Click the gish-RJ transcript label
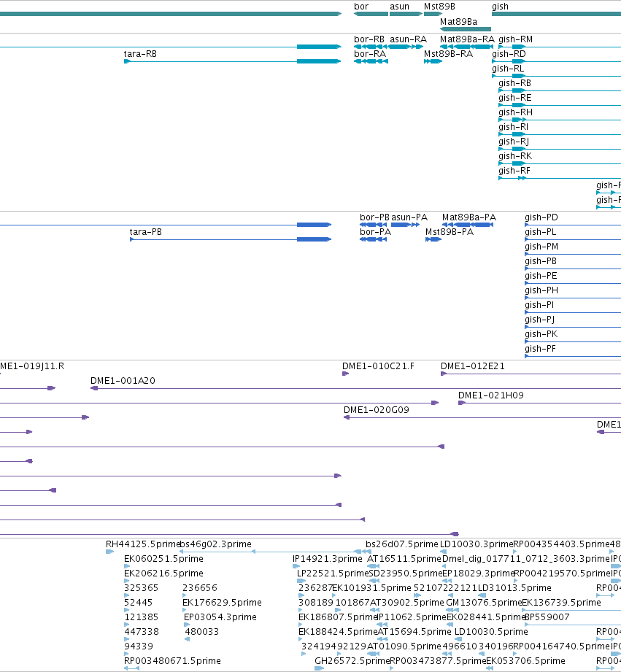Image resolution: width=621 pixels, height=672 pixels. tap(514, 141)
